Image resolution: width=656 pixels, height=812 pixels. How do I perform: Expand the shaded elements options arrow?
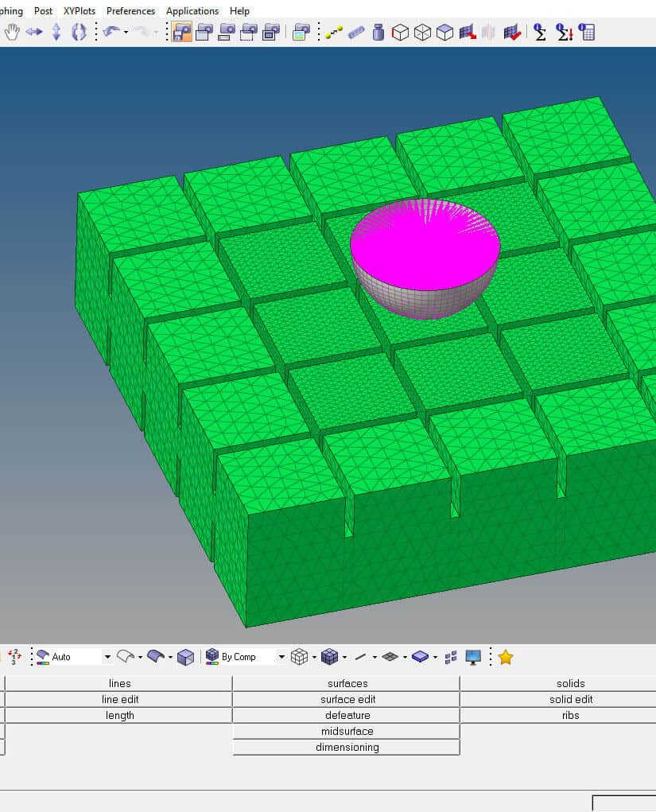coord(344,657)
